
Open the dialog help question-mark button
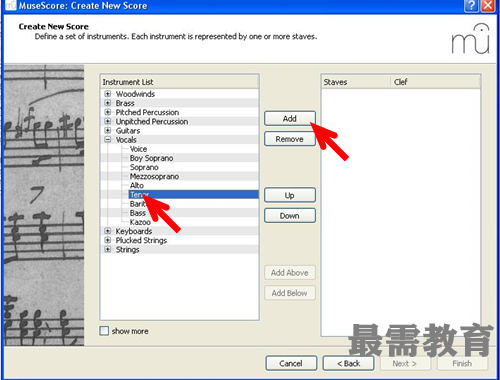472,5
